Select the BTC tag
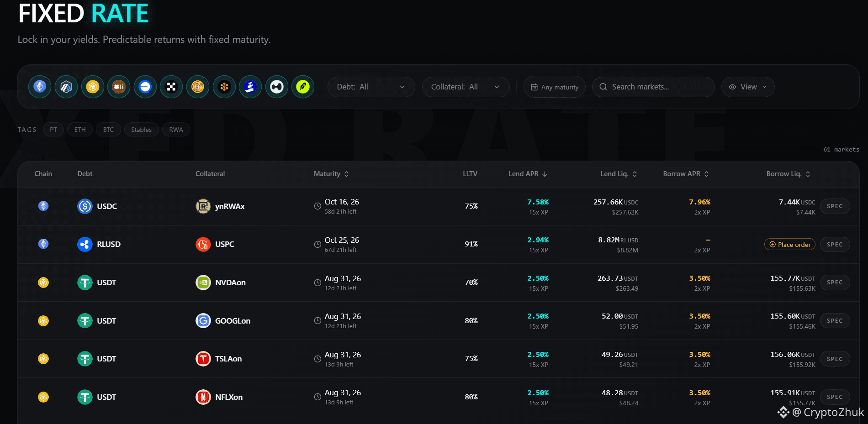This screenshot has height=424, width=868. 108,130
